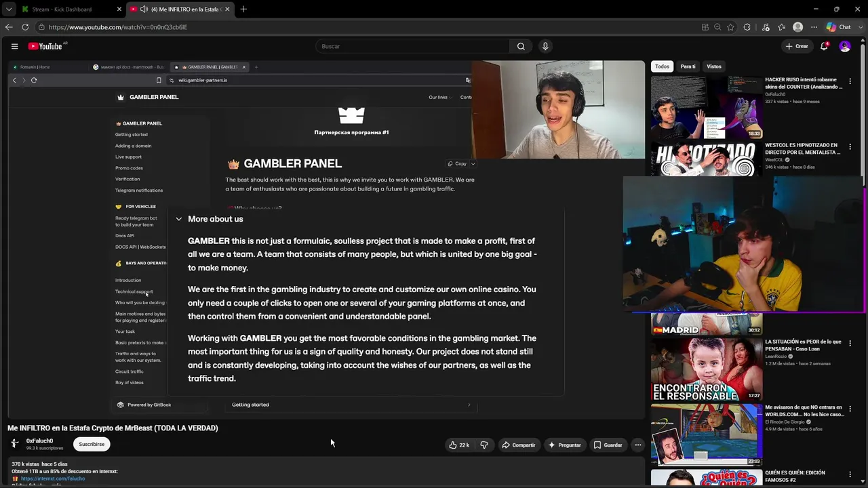Click the browser address bar URL
This screenshot has height=488, width=868.
click(118, 27)
